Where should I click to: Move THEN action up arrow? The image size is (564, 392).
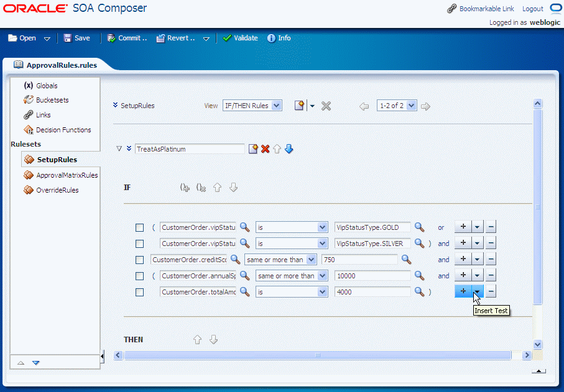point(197,340)
